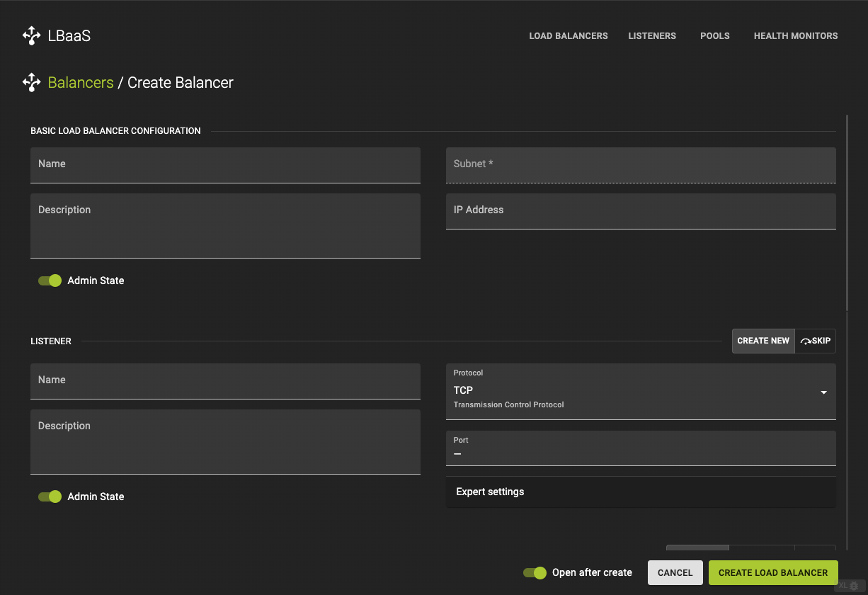Viewport: 868px width, 595px height.
Task: Click the Basic Load Balancer Configuration heading
Action: 115,131
